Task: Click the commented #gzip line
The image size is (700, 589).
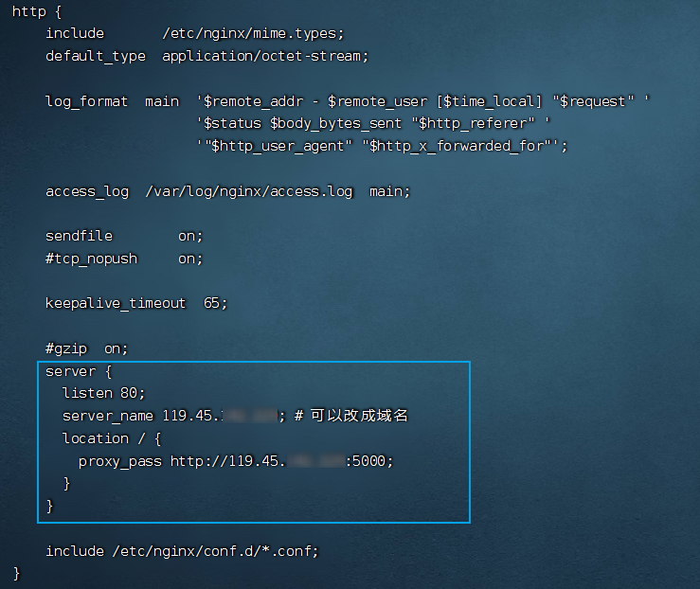Action: [x=86, y=348]
